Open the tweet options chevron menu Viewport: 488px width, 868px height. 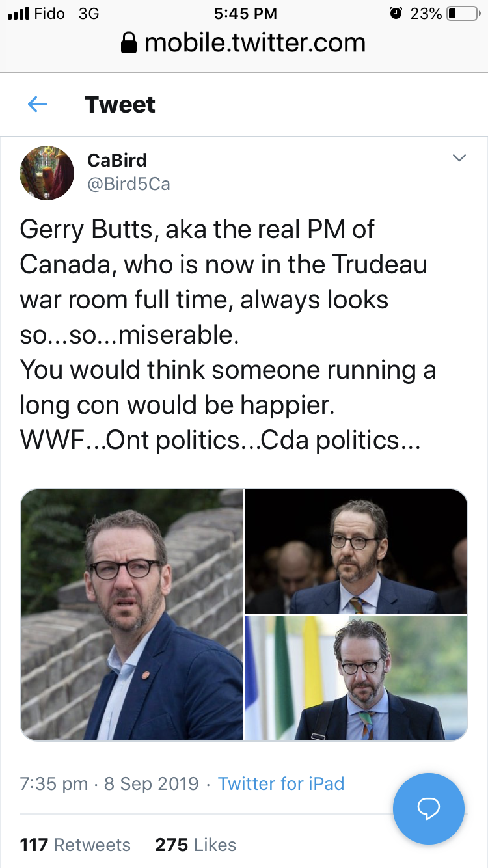point(459,157)
